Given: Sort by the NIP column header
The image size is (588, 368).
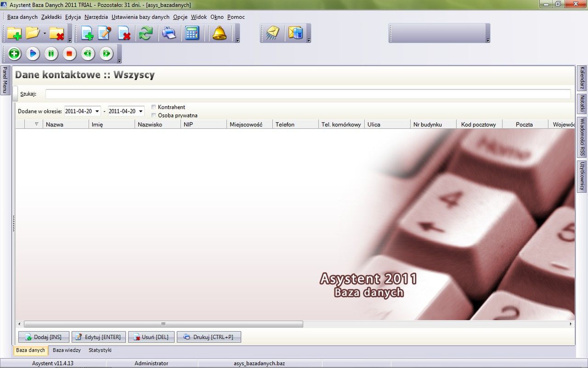Looking at the screenshot, I should point(204,124).
